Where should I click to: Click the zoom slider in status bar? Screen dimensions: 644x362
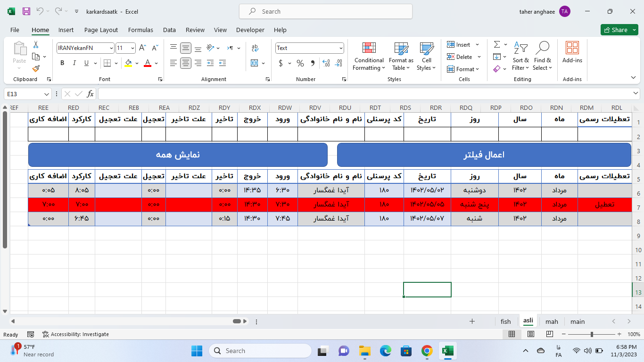[x=592, y=334]
